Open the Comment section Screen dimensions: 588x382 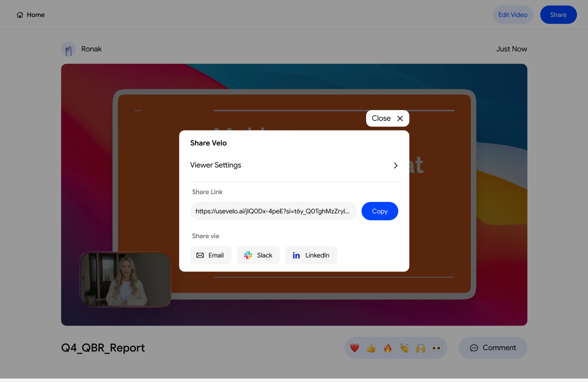click(x=493, y=348)
